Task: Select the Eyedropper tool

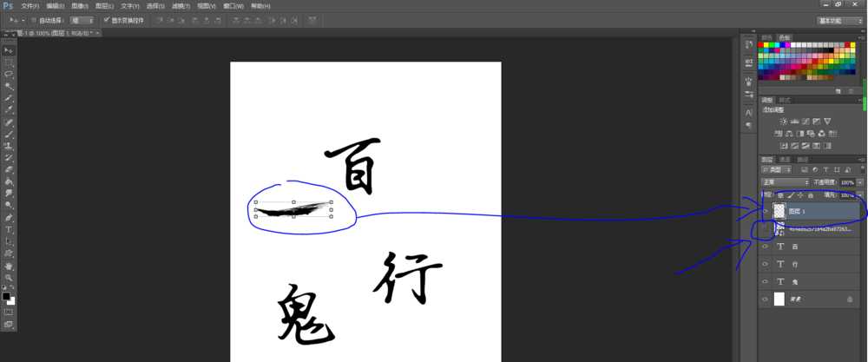Action: [9, 110]
